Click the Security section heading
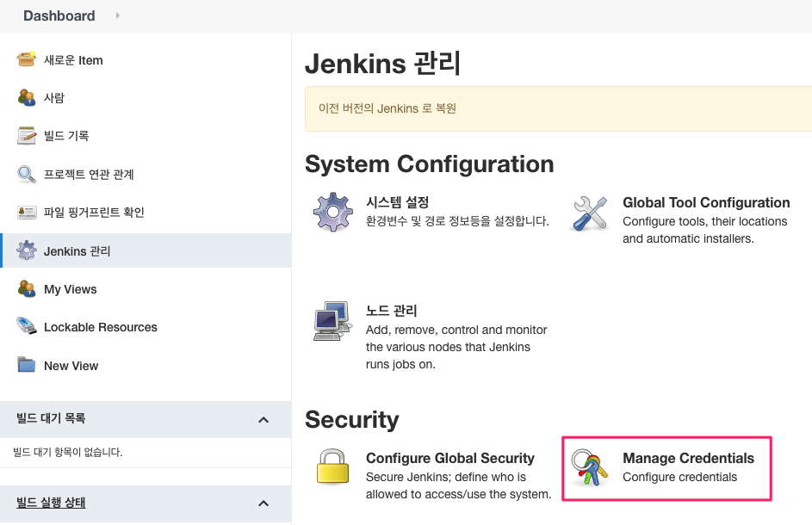Viewport: 812px width, 525px height. coord(351,419)
